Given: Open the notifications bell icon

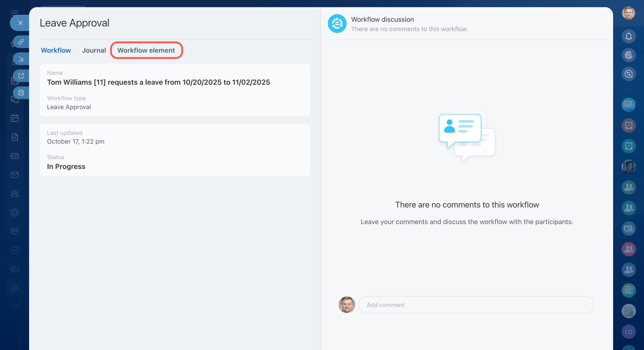Looking at the screenshot, I should [x=629, y=37].
